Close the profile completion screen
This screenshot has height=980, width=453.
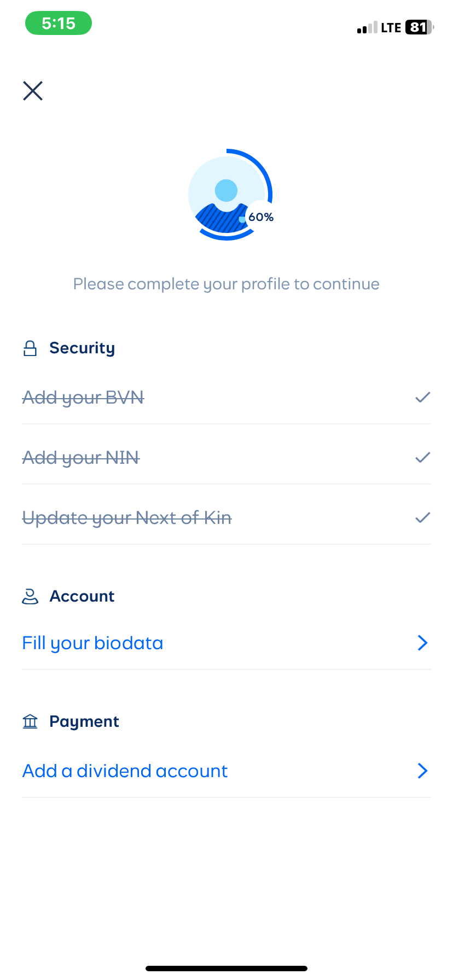(33, 91)
